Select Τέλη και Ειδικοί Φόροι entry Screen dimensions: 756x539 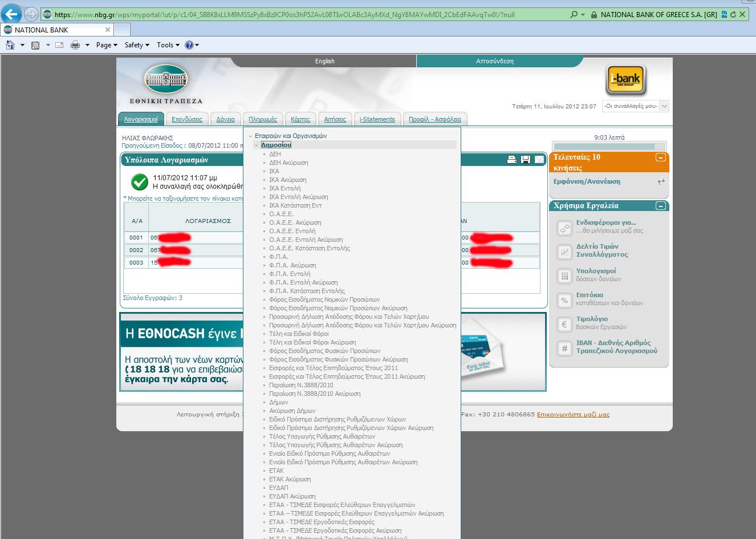(299, 334)
